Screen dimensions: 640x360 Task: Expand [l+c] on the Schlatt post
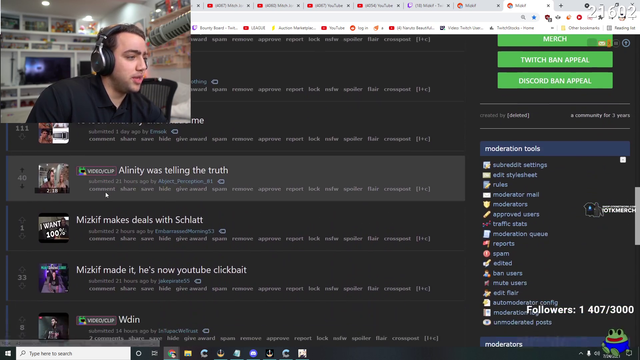point(423,239)
